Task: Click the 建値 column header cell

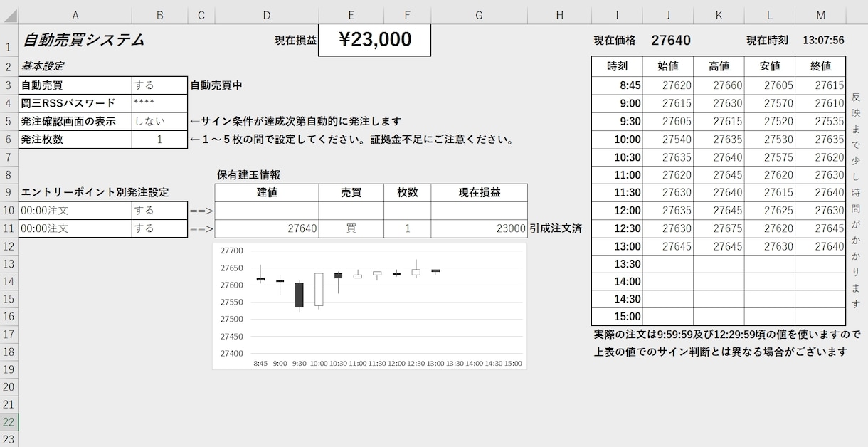Action: [x=267, y=192]
